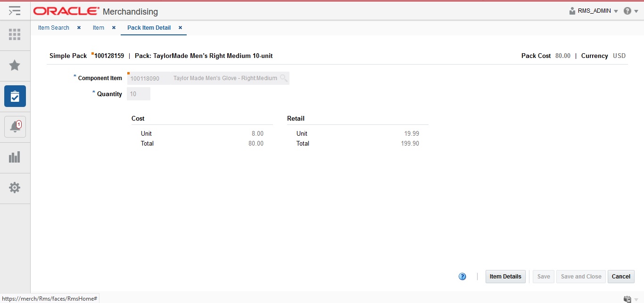The width and height of the screenshot is (644, 303).
Task: Click the Save and Close button
Action: pos(581,277)
